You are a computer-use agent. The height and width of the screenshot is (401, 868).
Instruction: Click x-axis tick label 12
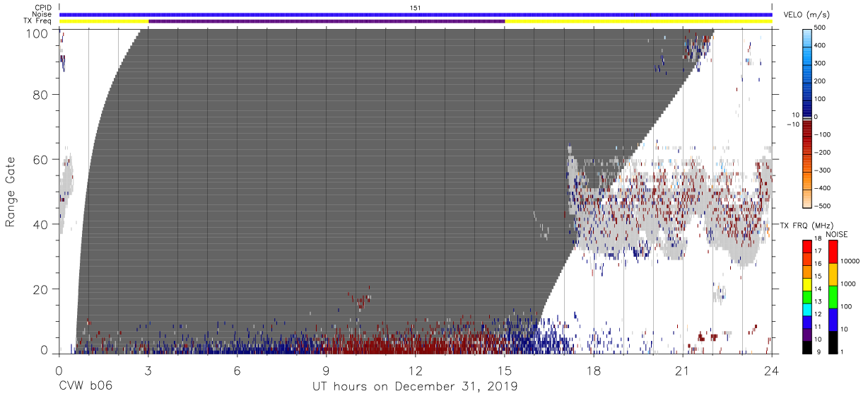coord(416,371)
